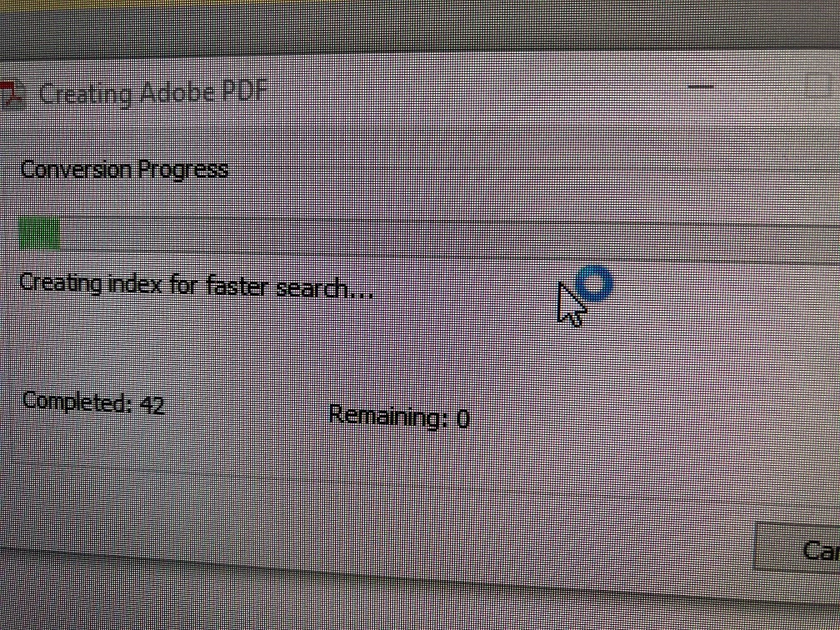This screenshot has width=840, height=630.
Task: Click the word "Adobe" in the title bar
Action: (175, 93)
